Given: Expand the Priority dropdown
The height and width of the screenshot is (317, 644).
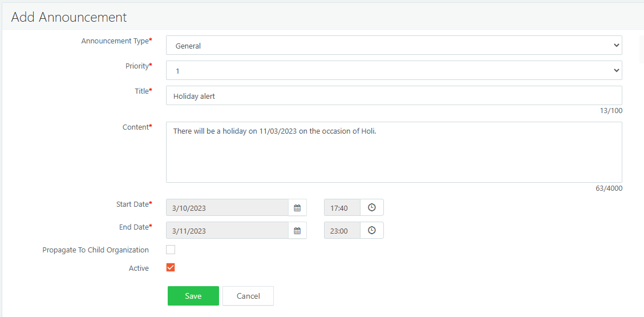Looking at the screenshot, I should [394, 71].
